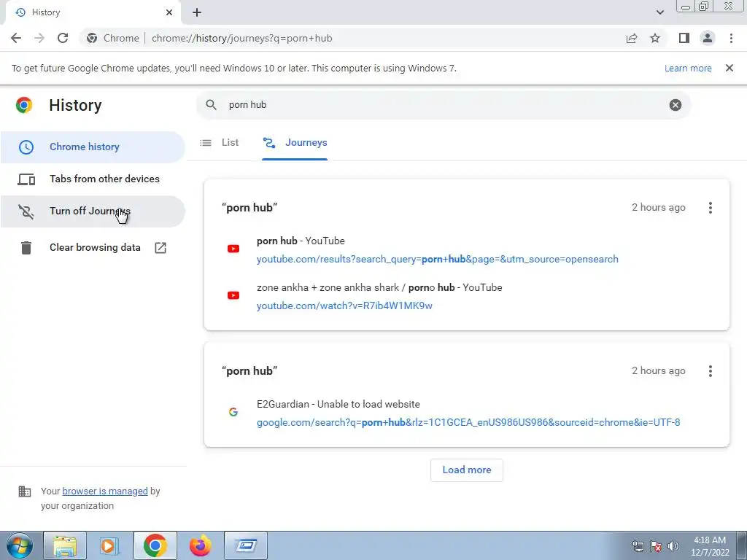The width and height of the screenshot is (747, 560).
Task: Switch to the List tab
Action: click(220, 142)
